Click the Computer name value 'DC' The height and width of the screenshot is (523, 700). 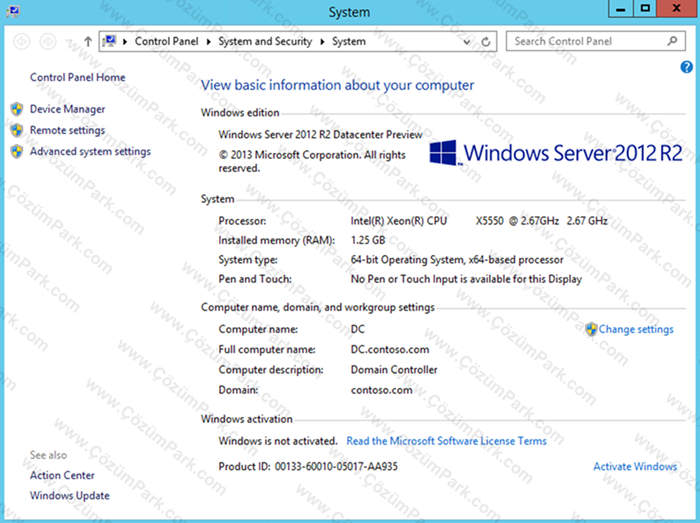tap(358, 329)
